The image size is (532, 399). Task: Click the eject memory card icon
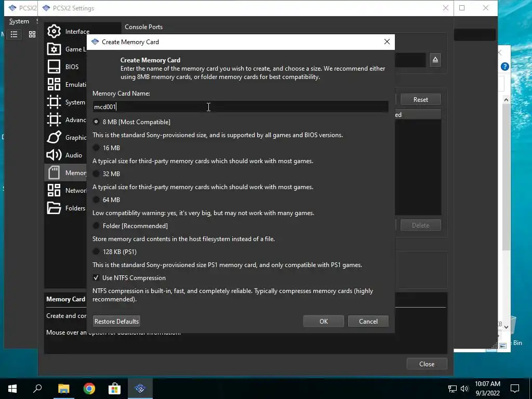pyautogui.click(x=435, y=60)
